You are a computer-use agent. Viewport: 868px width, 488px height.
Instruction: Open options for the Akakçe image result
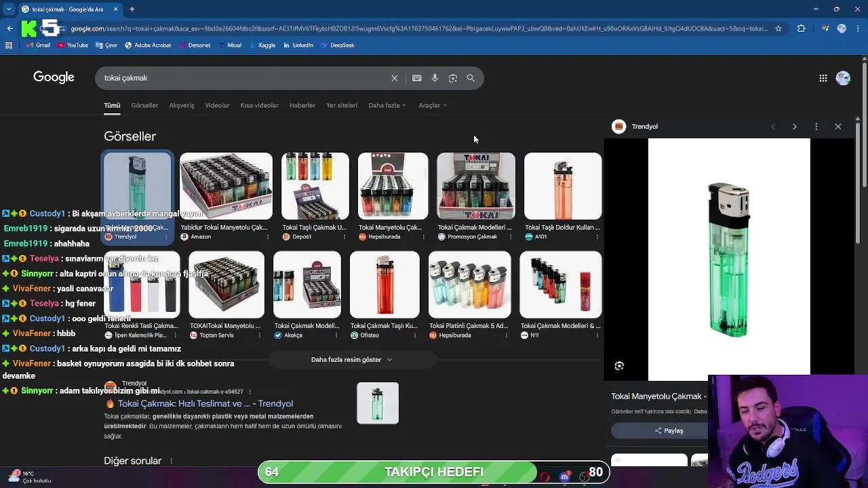336,335
